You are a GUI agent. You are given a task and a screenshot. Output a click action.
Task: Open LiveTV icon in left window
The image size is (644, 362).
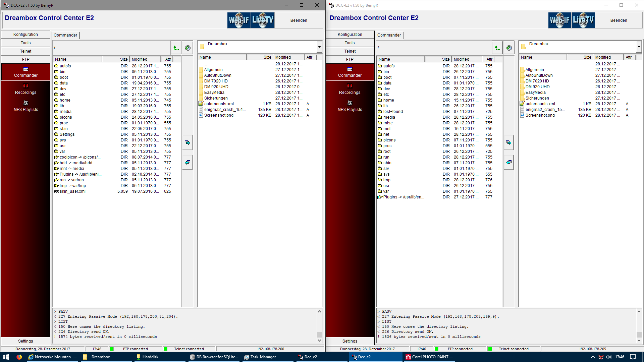coord(263,20)
